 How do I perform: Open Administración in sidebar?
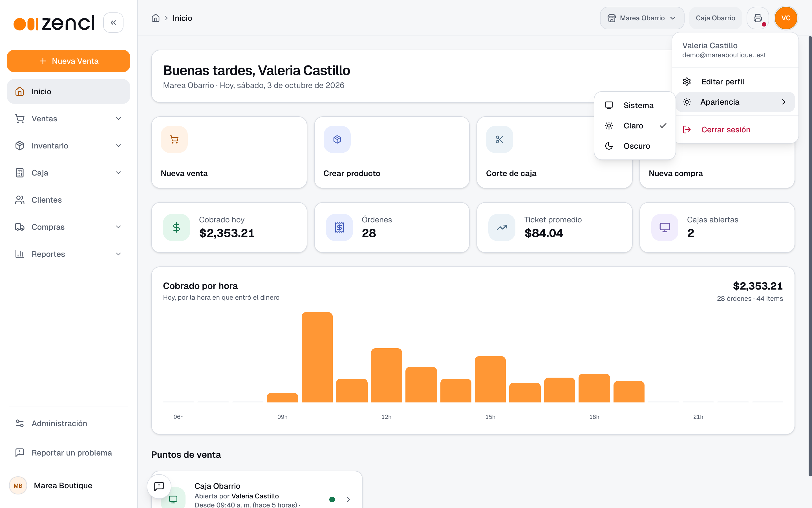tap(69, 423)
